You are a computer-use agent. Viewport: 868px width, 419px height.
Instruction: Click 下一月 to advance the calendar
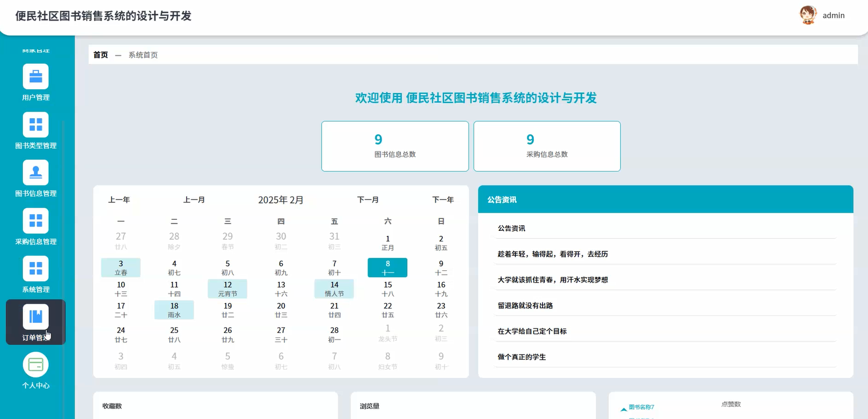pyautogui.click(x=368, y=199)
